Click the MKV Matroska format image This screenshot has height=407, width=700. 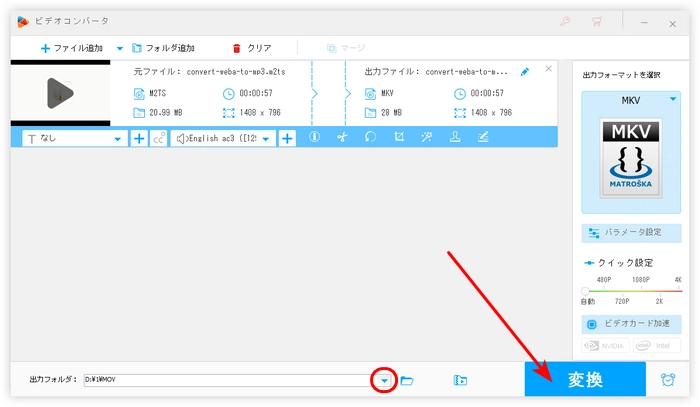(631, 158)
